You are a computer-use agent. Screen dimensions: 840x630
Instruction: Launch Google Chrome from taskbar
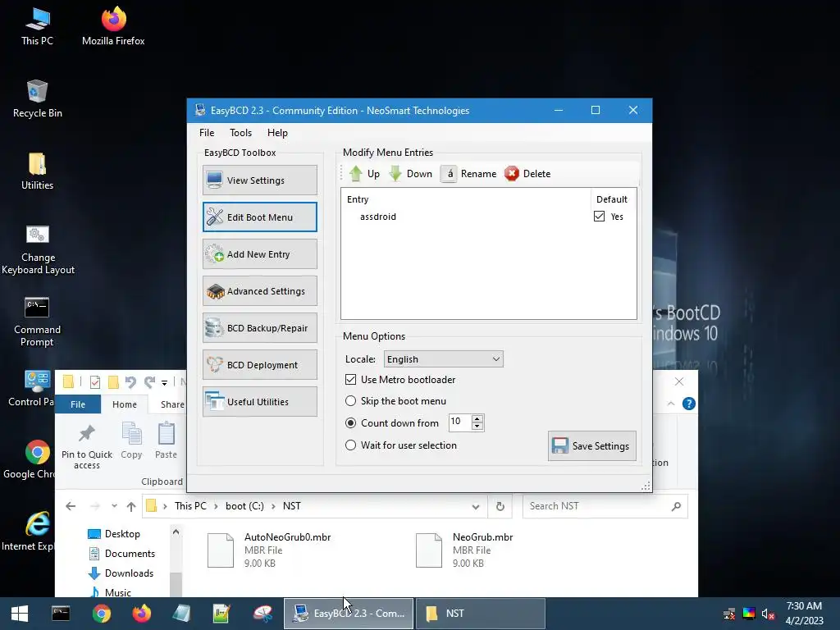[101, 614]
